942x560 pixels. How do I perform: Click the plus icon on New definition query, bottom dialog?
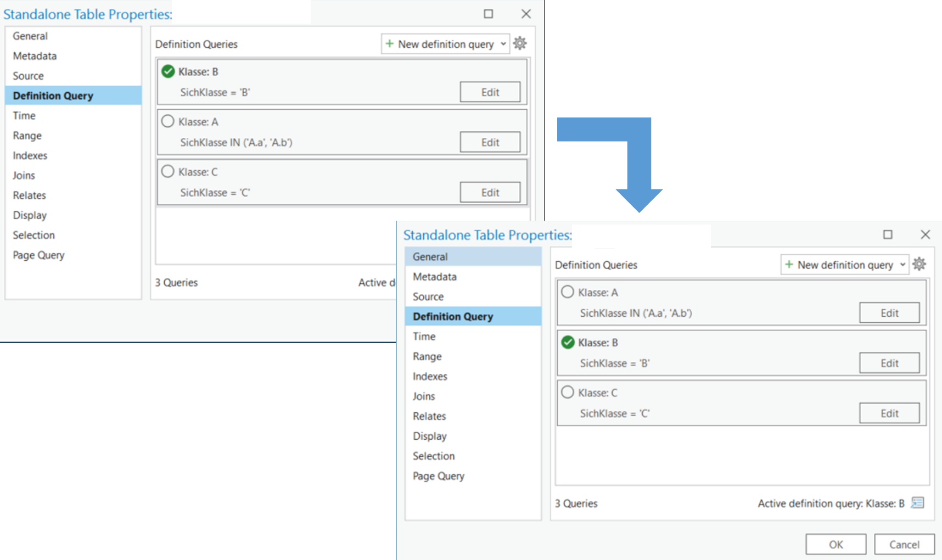789,265
